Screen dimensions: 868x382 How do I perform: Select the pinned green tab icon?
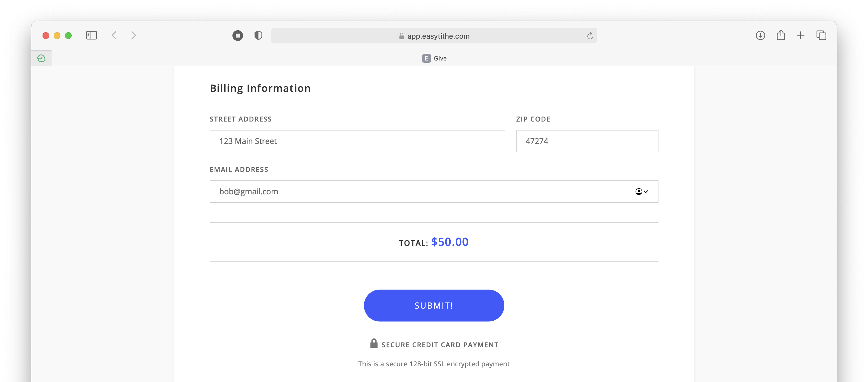(41, 58)
